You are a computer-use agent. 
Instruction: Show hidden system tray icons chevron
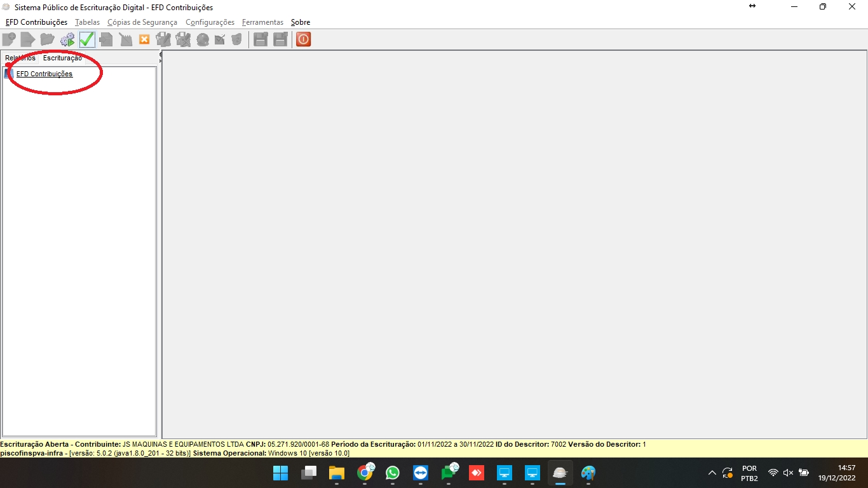click(x=712, y=473)
